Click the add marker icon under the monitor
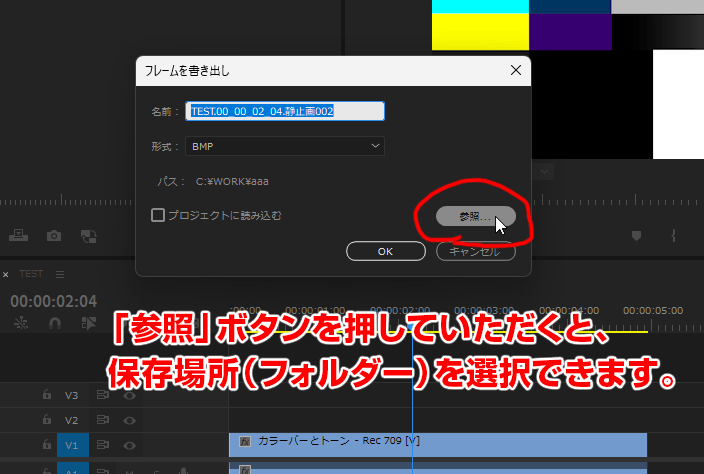704x474 pixels. pos(636,236)
